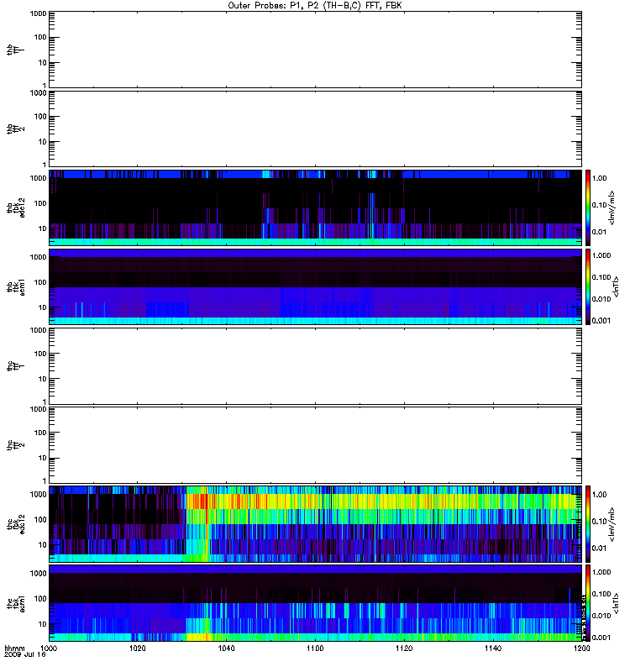Screen dimensions: 630x672
Task: Click the '1.000' tick on thb scm1 color bar
Action: (601, 255)
